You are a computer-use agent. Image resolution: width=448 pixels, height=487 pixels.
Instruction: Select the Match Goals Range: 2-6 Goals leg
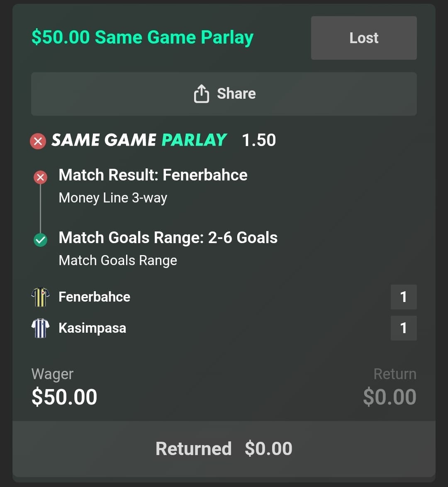[168, 238]
